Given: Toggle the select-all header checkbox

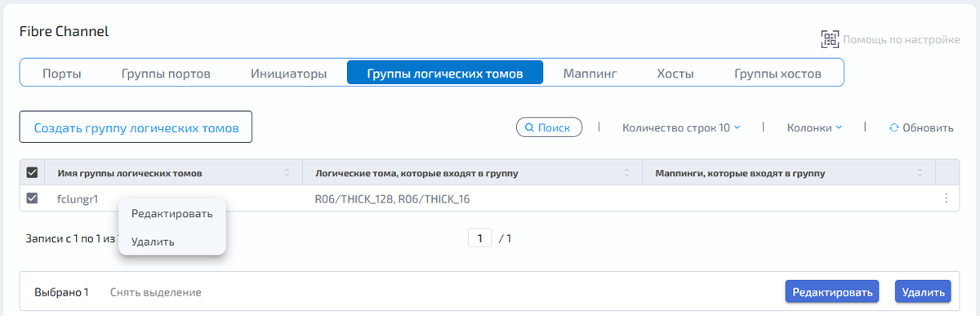Looking at the screenshot, I should [33, 172].
